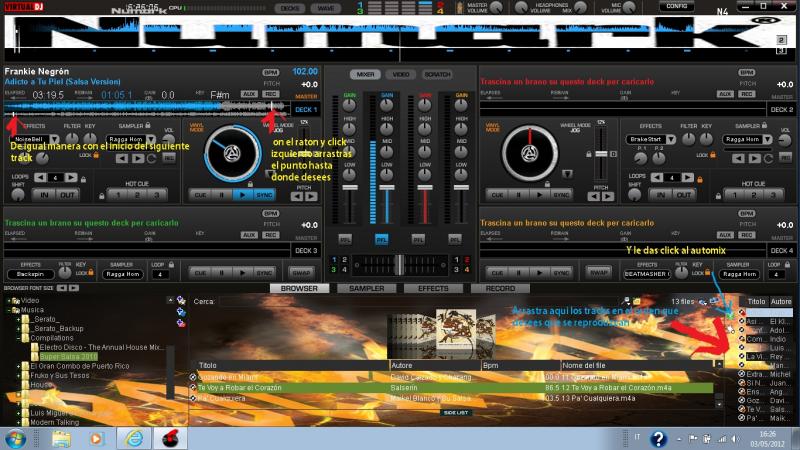The height and width of the screenshot is (450, 800).
Task: Open the RECORD tab
Action: [x=500, y=288]
